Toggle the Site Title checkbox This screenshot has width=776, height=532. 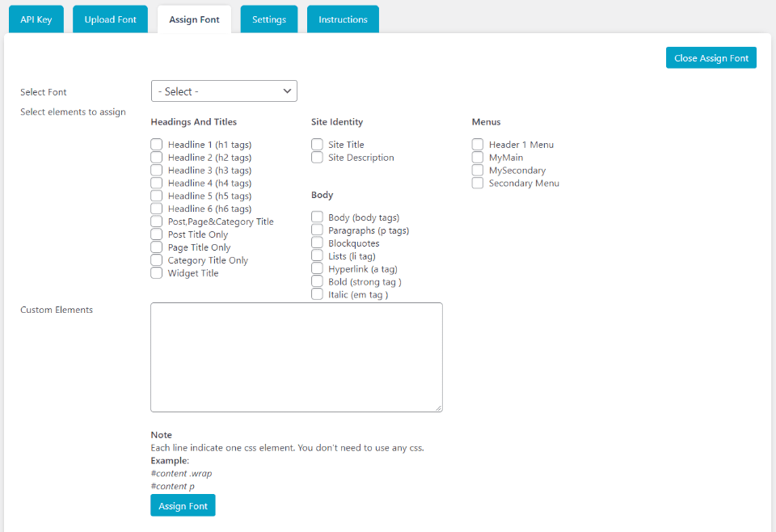[x=318, y=145]
